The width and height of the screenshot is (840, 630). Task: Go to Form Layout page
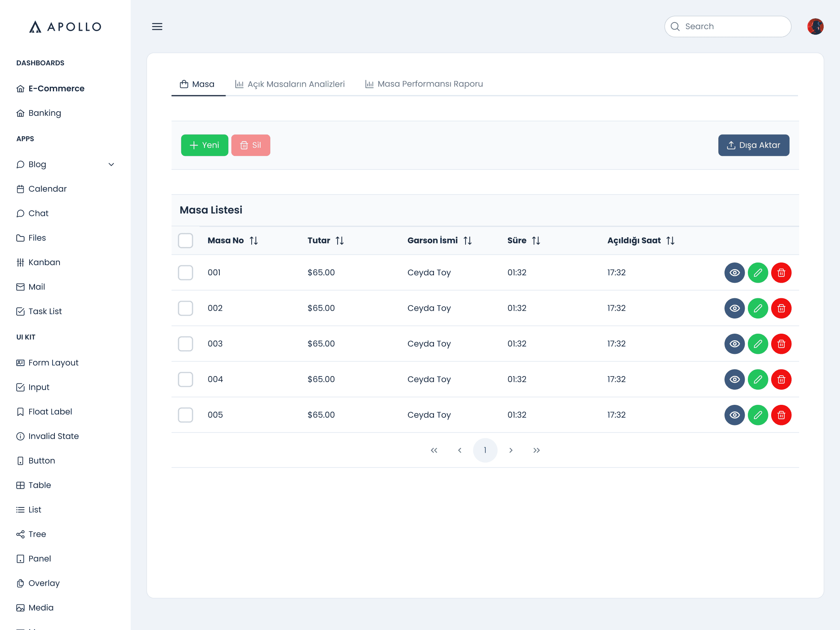[47, 363]
